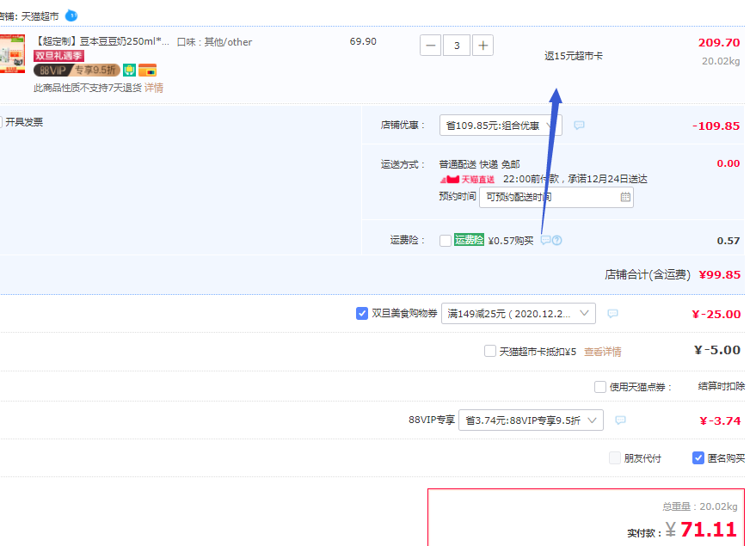Image resolution: width=756 pixels, height=546 pixels.
Task: Click the comment icon beside 店铺优惠
Action: (579, 126)
